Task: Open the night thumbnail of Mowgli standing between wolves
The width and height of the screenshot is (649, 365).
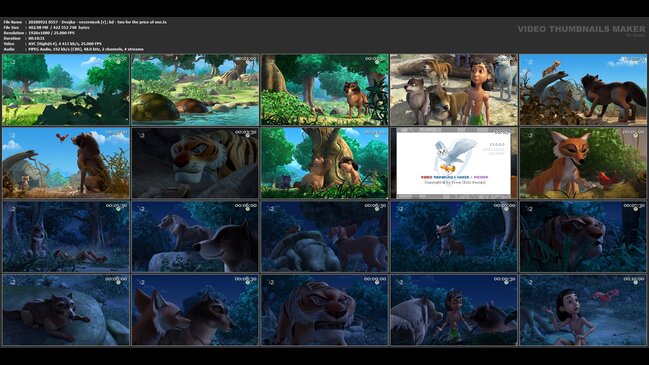Action: tap(454, 310)
